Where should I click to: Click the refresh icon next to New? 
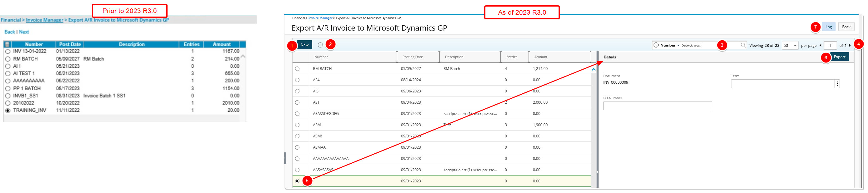[x=320, y=45]
